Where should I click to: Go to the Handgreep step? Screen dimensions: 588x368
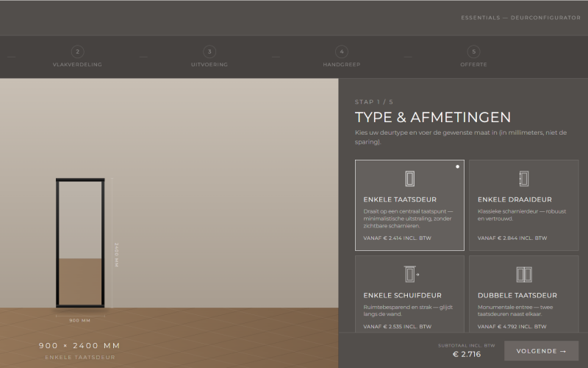click(x=342, y=65)
